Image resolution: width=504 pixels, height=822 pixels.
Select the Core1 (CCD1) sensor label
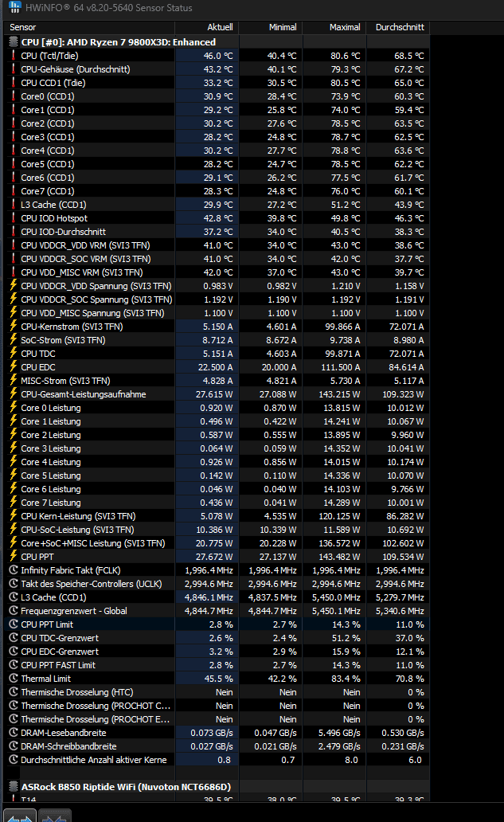coord(48,110)
